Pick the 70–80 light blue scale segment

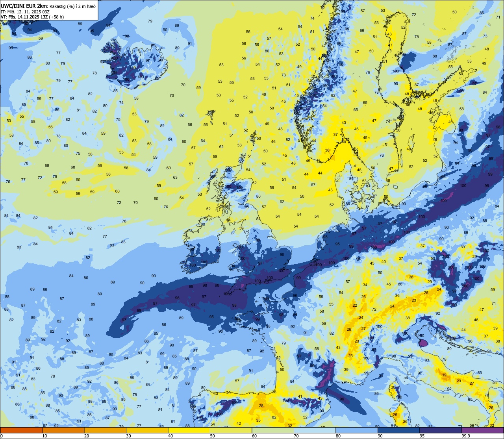(x=315, y=430)
